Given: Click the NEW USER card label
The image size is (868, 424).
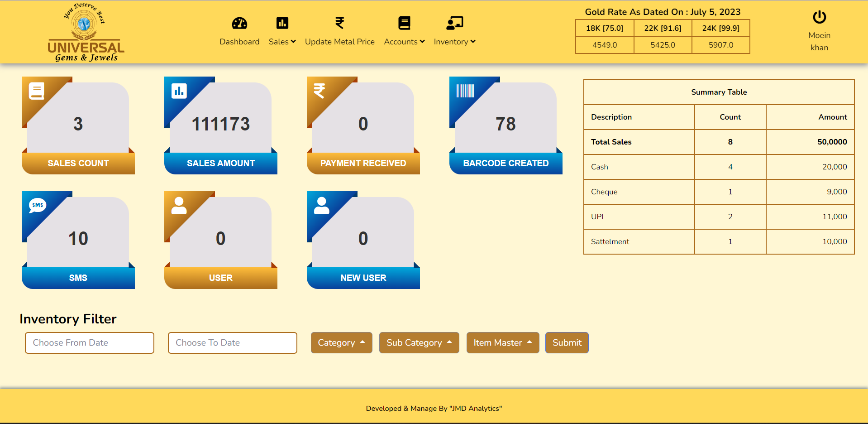Looking at the screenshot, I should (363, 278).
